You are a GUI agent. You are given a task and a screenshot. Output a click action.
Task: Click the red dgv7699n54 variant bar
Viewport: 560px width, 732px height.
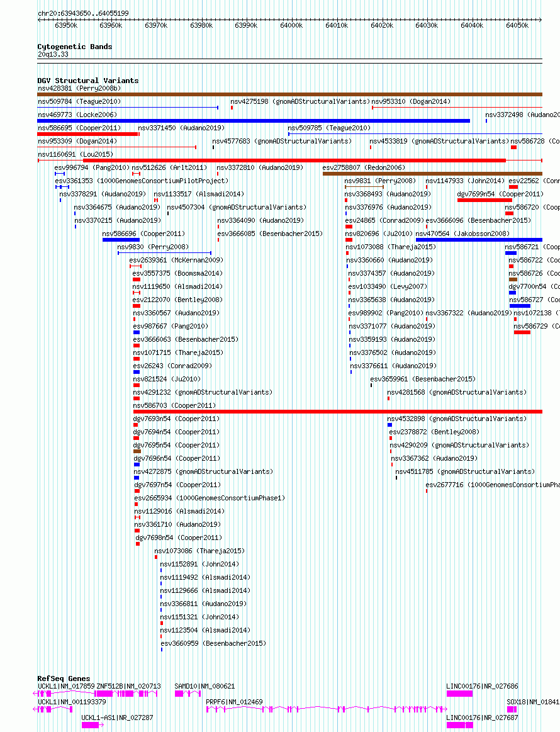coord(485,200)
